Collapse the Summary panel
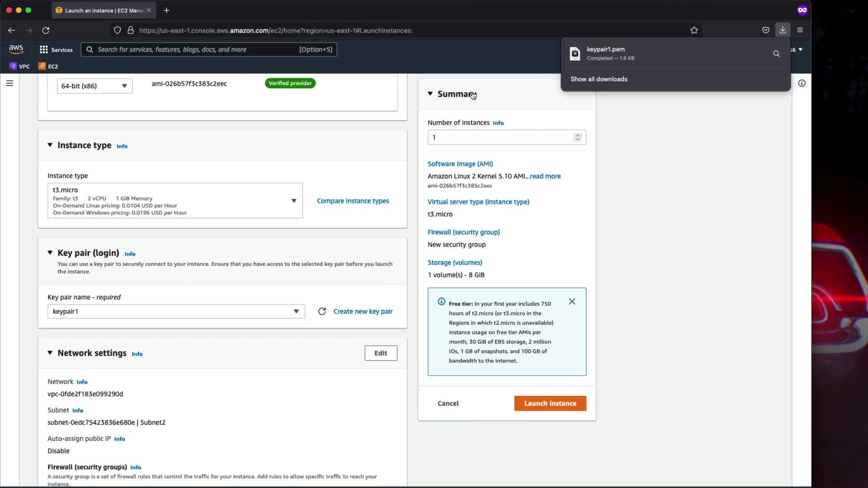 [x=430, y=94]
